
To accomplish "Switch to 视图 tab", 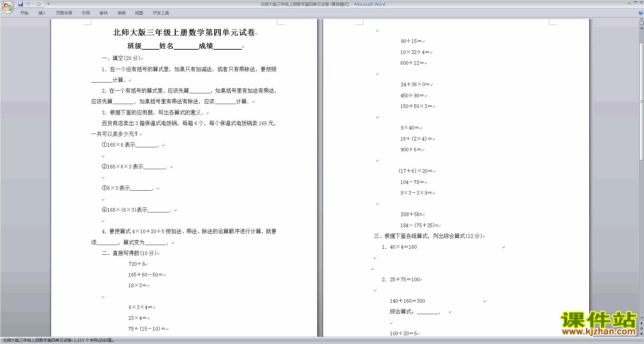I will click(x=139, y=13).
